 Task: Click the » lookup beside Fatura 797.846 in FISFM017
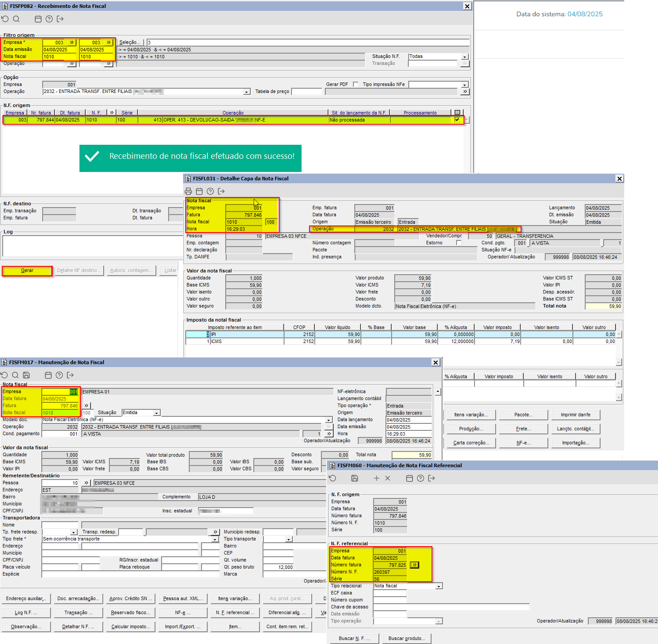click(86, 405)
